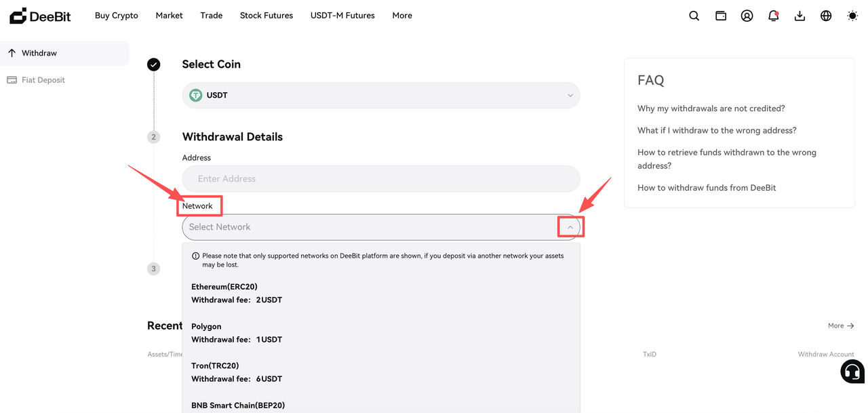Open FAQ 'Why my withdrawals are not credited?'
This screenshot has width=868, height=413.
pyautogui.click(x=711, y=109)
